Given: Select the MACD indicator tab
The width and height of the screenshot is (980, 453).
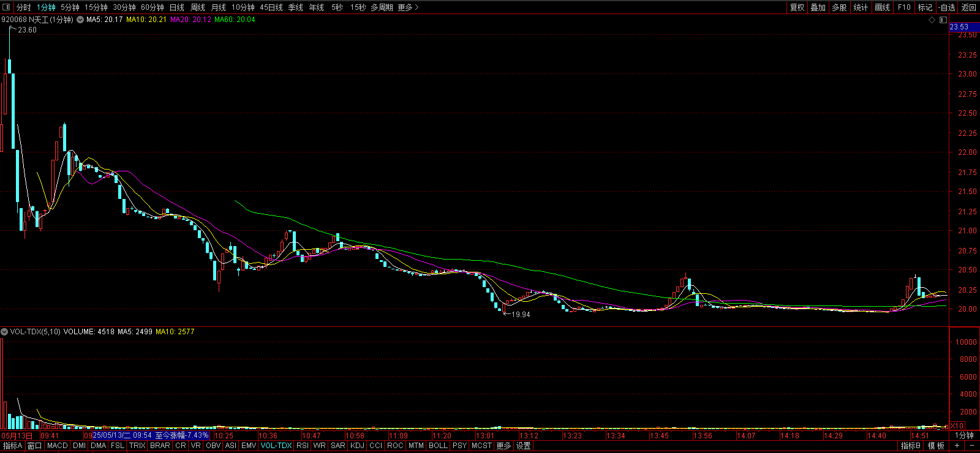Looking at the screenshot, I should [x=57, y=446].
